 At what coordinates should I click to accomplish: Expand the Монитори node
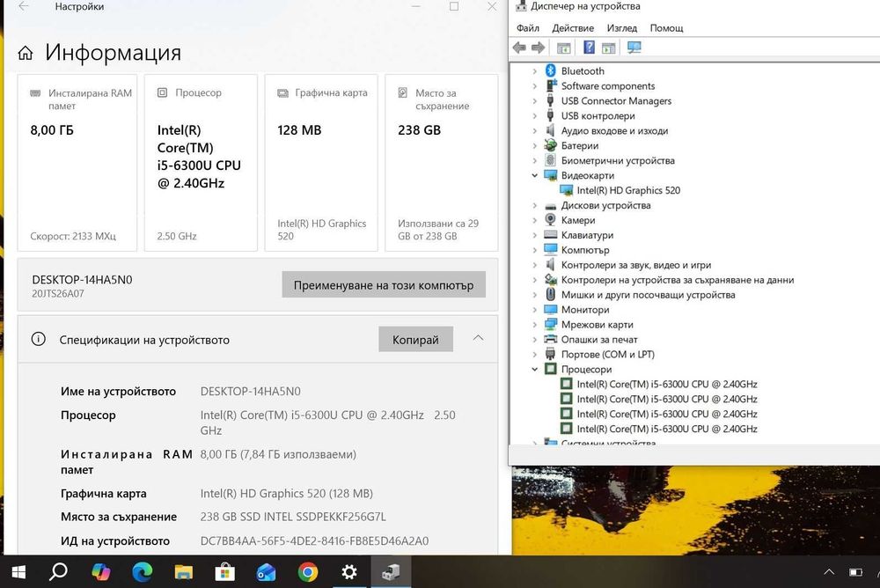click(x=535, y=310)
